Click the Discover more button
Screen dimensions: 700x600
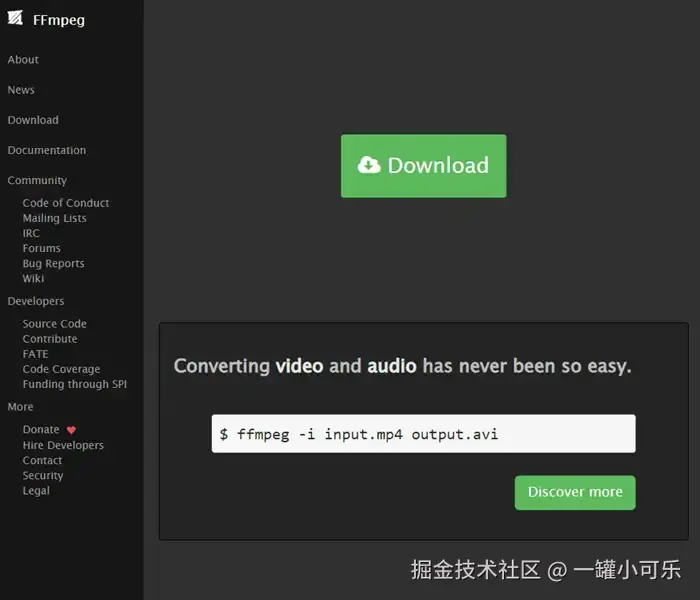point(575,492)
